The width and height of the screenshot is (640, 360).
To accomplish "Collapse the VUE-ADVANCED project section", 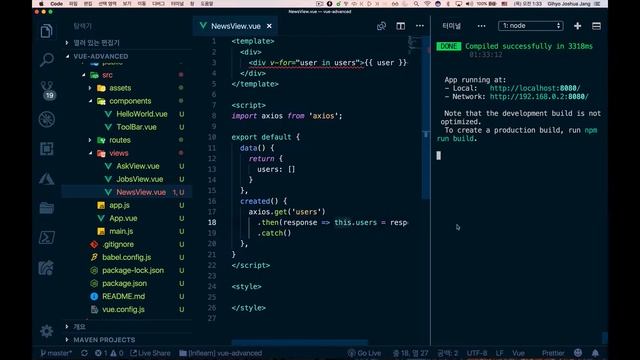I will click(100, 56).
